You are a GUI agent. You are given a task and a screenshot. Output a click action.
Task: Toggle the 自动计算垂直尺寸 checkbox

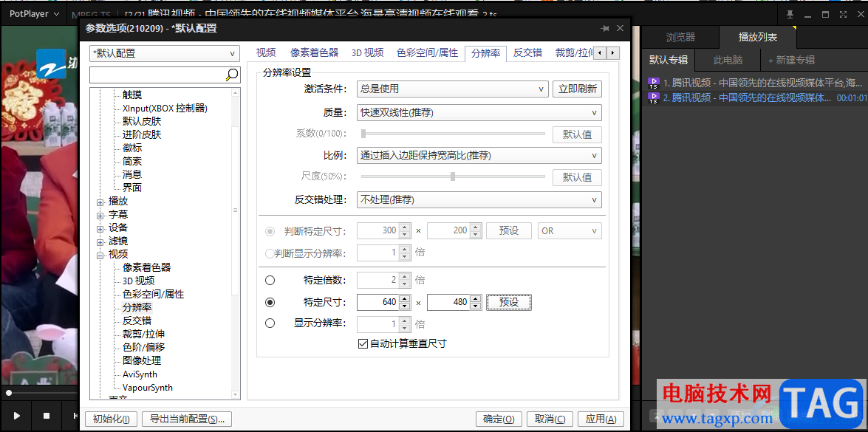click(363, 343)
